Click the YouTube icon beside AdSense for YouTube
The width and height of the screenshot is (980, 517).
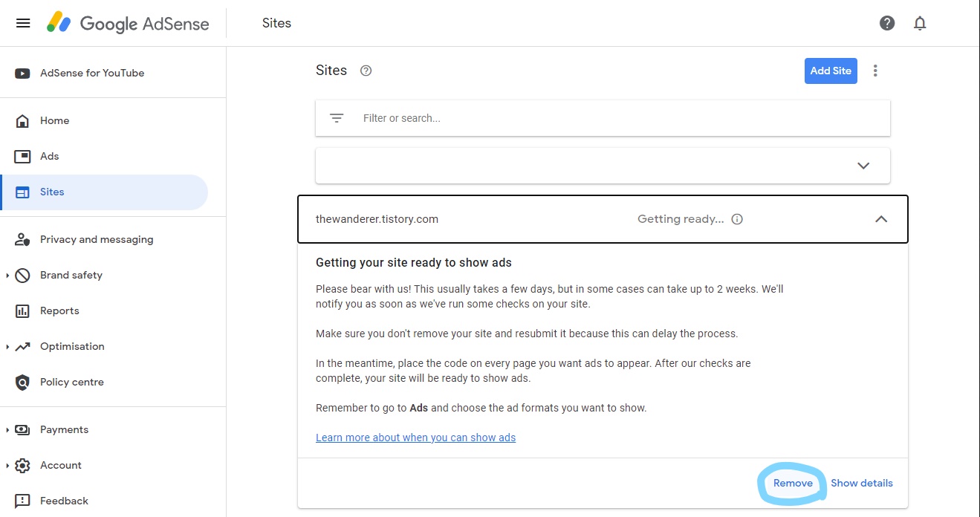[x=22, y=73]
